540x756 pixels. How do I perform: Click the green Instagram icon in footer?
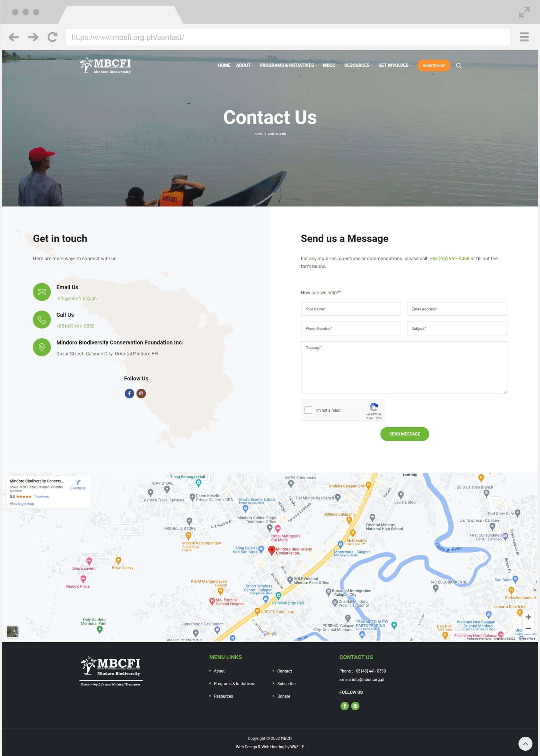click(355, 706)
